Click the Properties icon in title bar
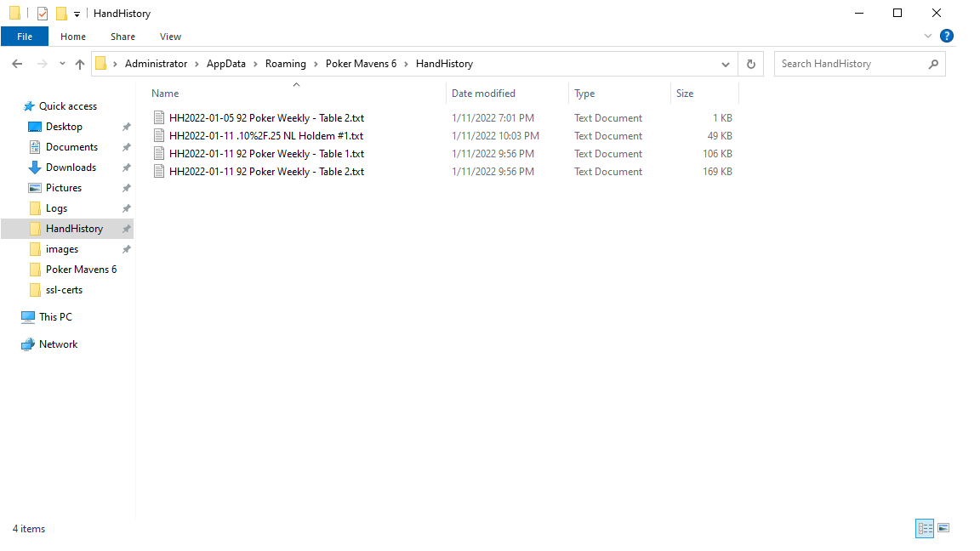The image size is (980, 551). tap(43, 14)
